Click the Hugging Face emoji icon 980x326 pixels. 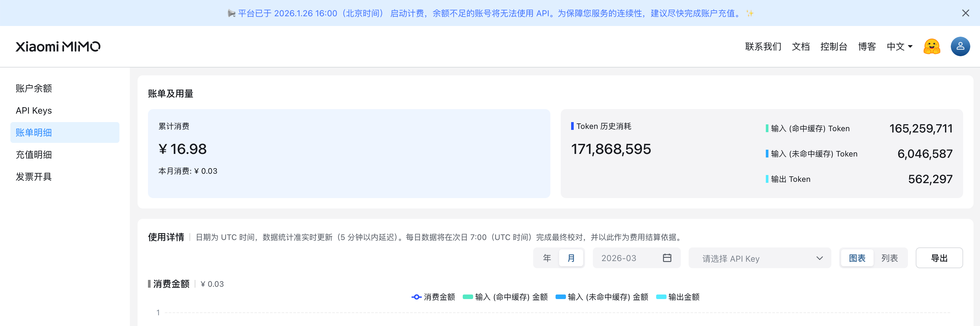pyautogui.click(x=931, y=46)
